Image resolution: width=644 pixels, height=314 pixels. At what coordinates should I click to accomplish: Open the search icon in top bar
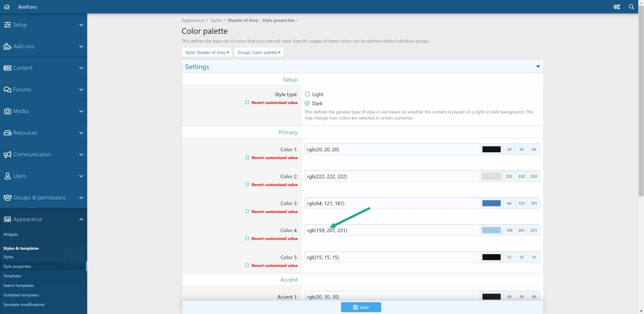tap(631, 7)
